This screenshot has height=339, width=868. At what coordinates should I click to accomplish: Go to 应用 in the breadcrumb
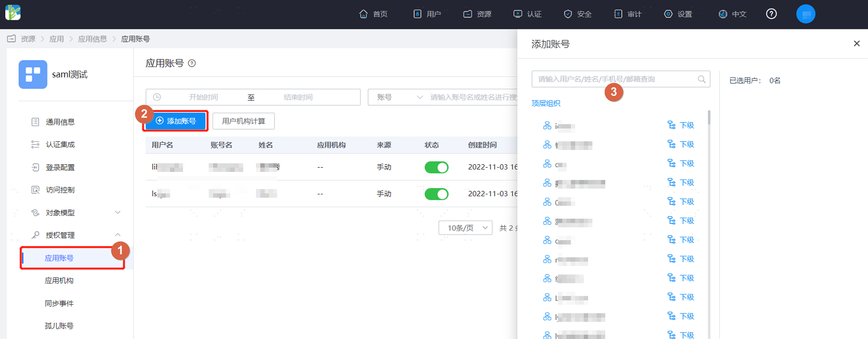[57, 39]
